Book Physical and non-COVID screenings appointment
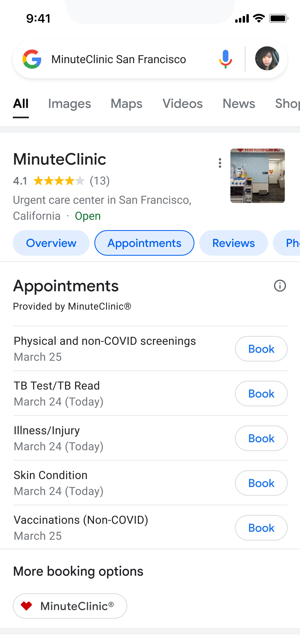 pyautogui.click(x=261, y=349)
